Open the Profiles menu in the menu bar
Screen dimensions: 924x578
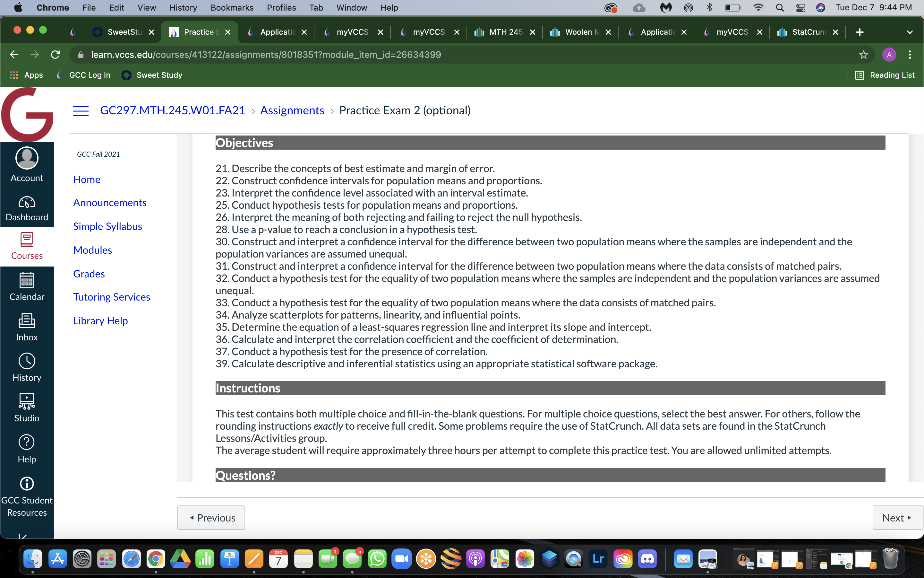coord(281,8)
